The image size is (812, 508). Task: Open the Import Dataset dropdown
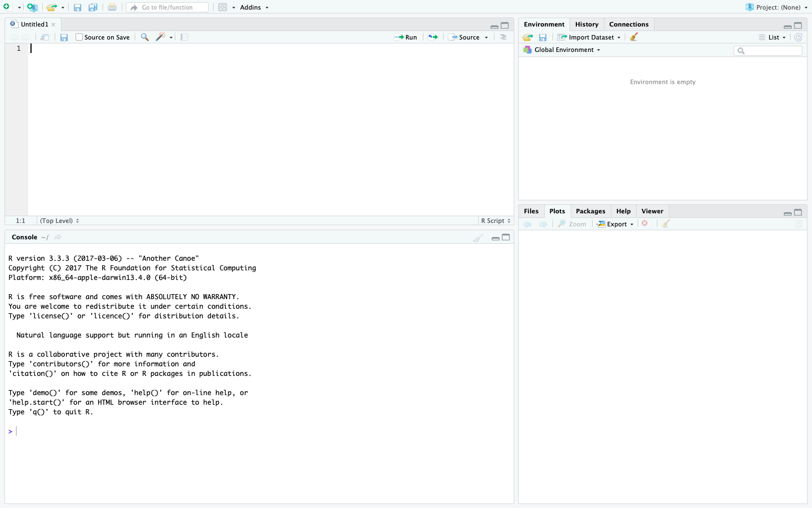(590, 37)
